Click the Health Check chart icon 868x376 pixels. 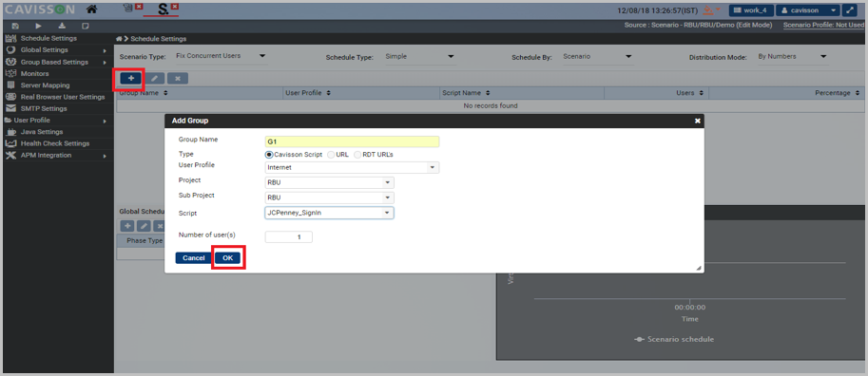[x=10, y=143]
